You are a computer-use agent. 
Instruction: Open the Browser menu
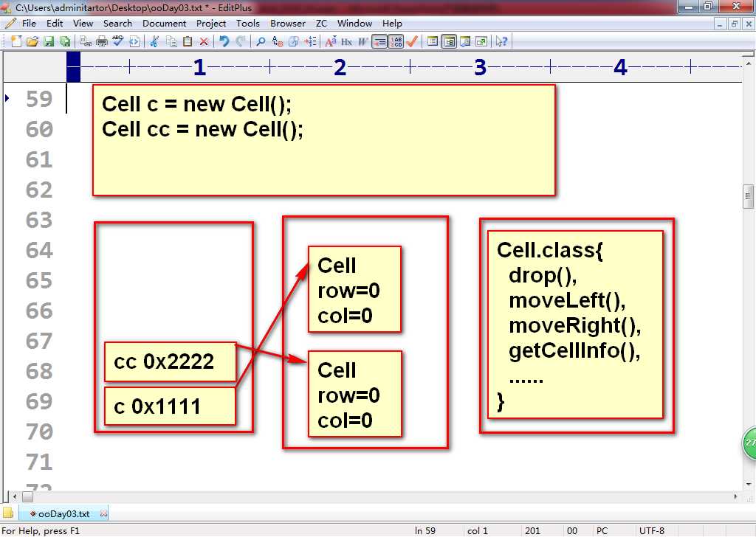pyautogui.click(x=288, y=23)
